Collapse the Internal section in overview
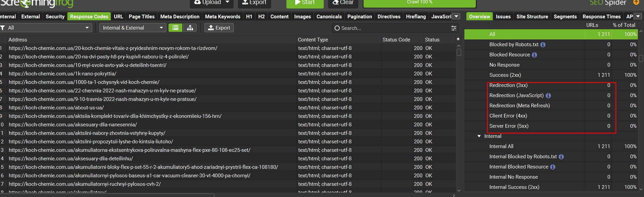 coord(479,136)
